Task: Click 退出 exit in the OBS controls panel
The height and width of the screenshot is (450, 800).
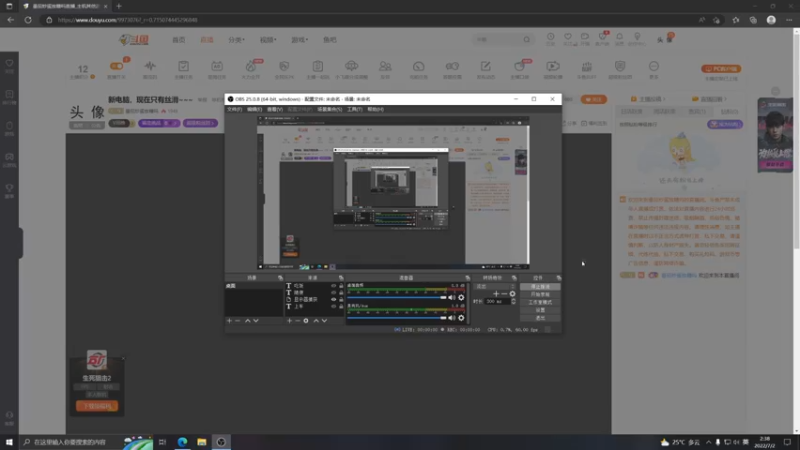Action: pos(540,317)
